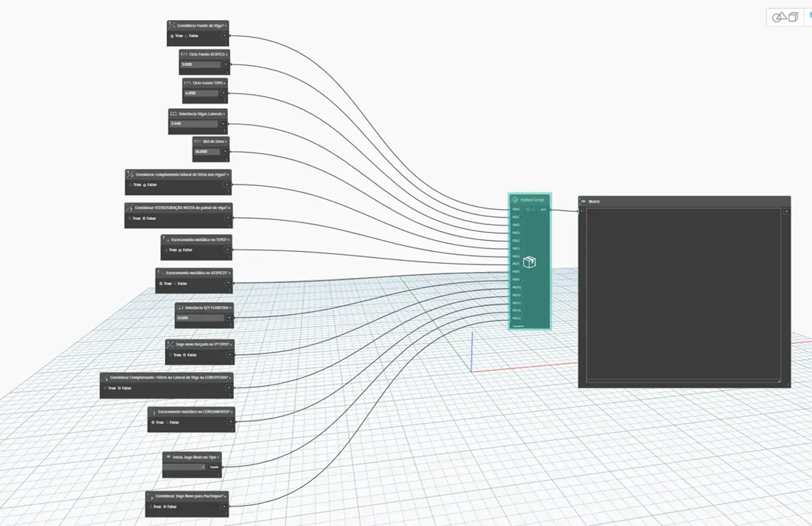Edit the Ciclo Fundo ATIPICO value 3.000

(x=201, y=64)
